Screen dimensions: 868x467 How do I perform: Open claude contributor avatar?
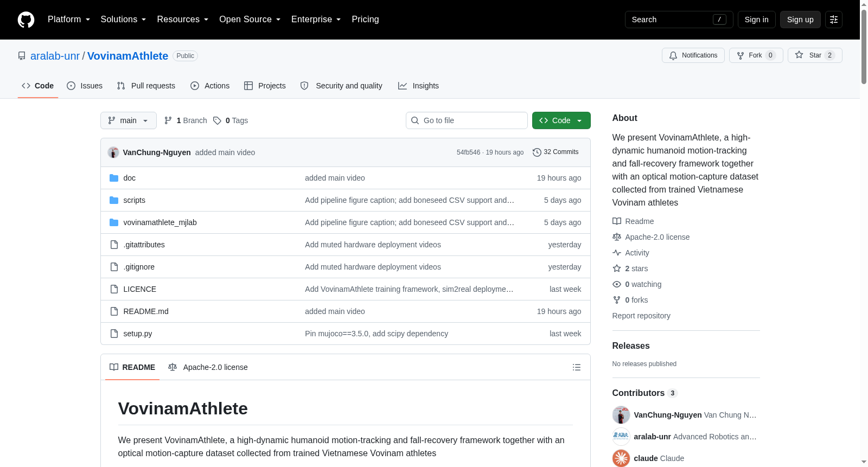pos(621,458)
